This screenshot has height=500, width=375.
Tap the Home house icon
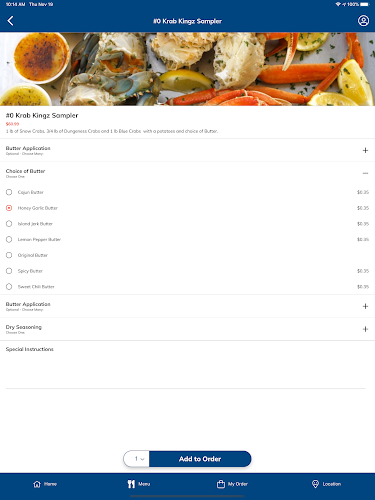[x=37, y=484]
